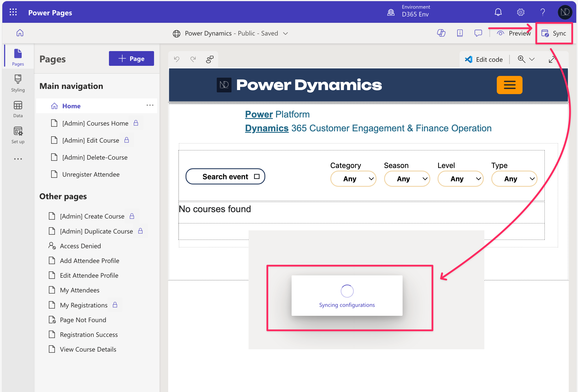The height and width of the screenshot is (392, 578).
Task: Open the app launcher waffle icon
Action: pyautogui.click(x=13, y=12)
